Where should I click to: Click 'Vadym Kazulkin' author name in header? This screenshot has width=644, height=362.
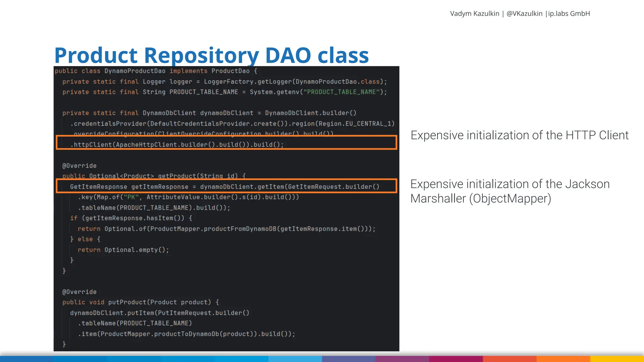coord(474,14)
